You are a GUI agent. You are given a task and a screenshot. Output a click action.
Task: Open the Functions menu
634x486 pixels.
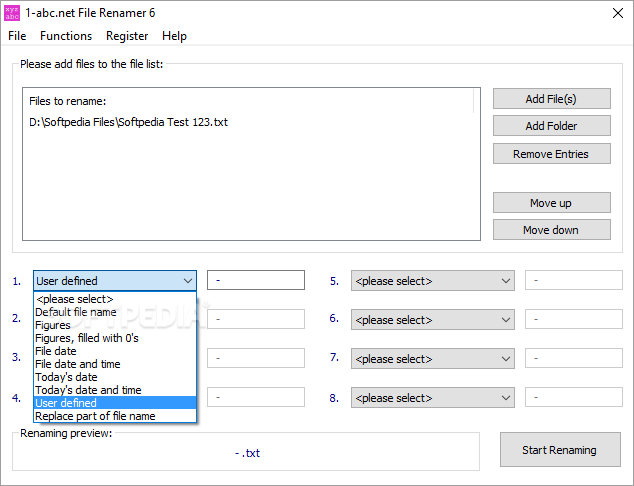point(66,36)
